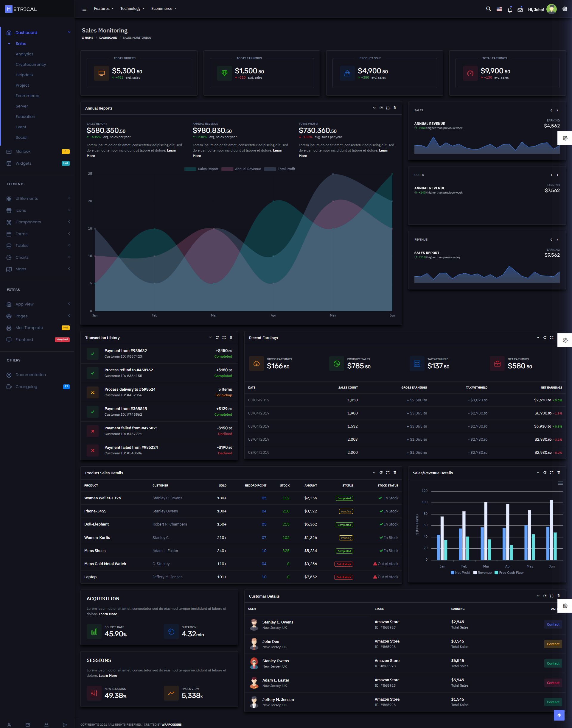Image resolution: width=572 pixels, height=728 pixels.
Task: Open the mail envelope icon in the header
Action: (520, 10)
